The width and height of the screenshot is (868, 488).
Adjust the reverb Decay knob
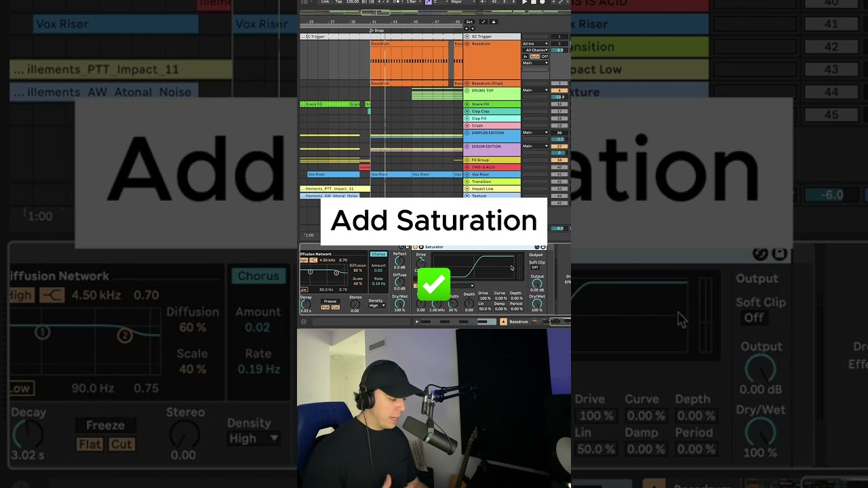[305, 304]
